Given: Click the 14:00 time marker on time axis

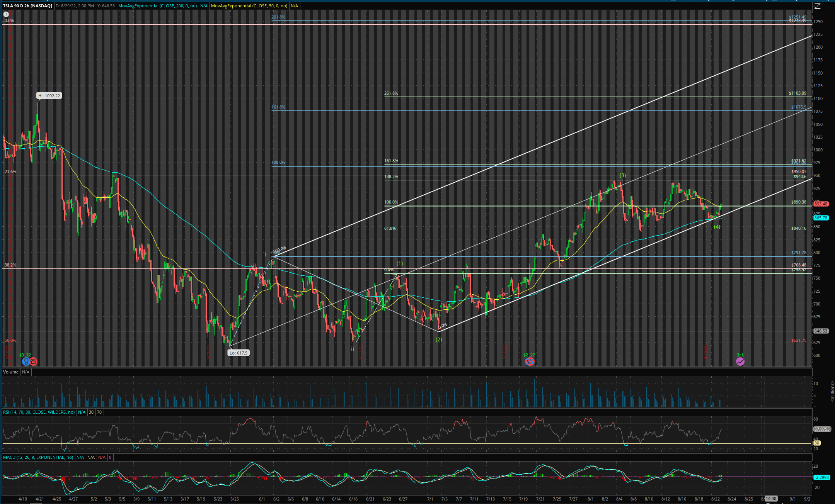Looking at the screenshot, I should (x=771, y=499).
